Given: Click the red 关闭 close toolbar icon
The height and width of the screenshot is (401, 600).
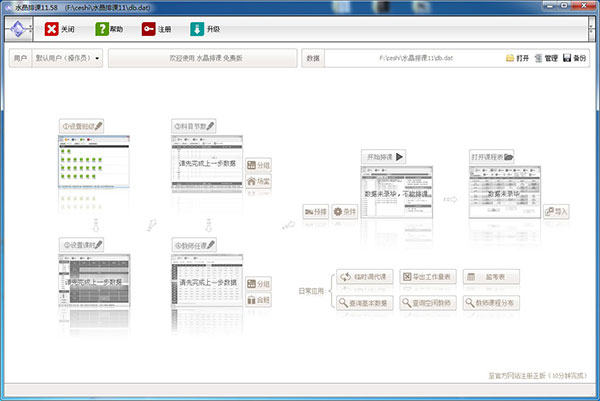Looking at the screenshot, I should (54, 30).
